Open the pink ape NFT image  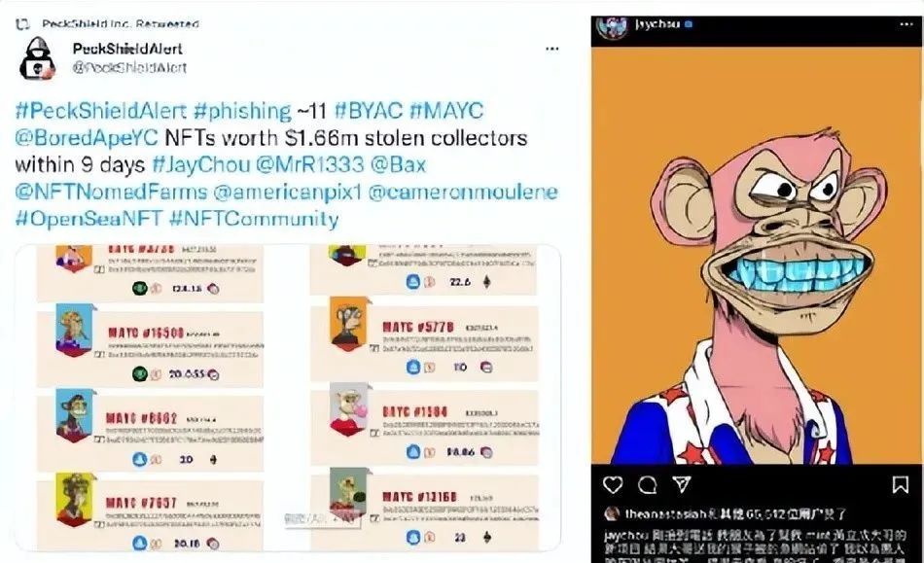[756, 256]
